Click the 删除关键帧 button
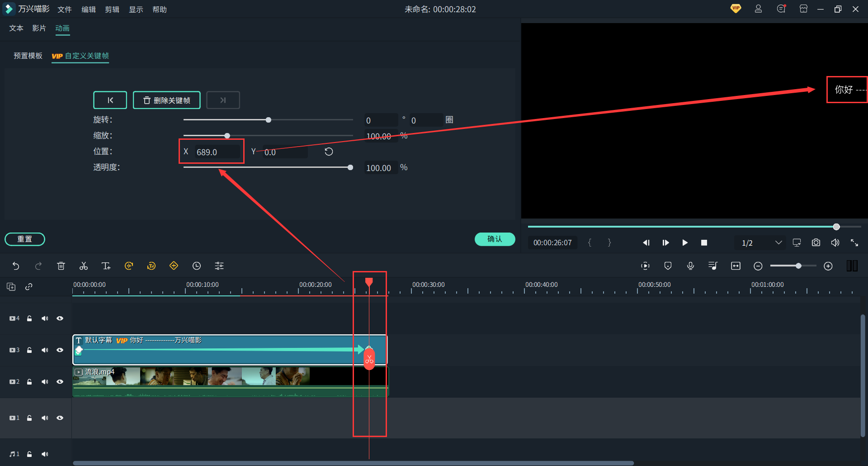 167,100
